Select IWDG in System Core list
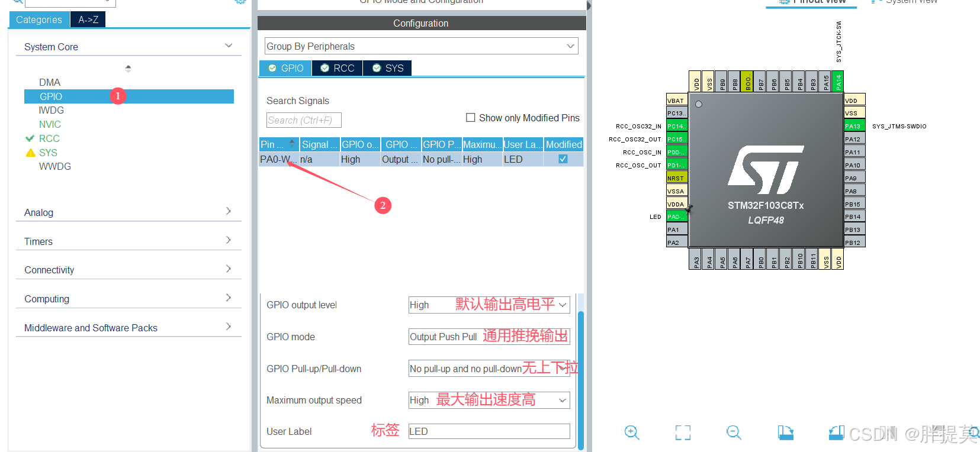 [x=51, y=110]
